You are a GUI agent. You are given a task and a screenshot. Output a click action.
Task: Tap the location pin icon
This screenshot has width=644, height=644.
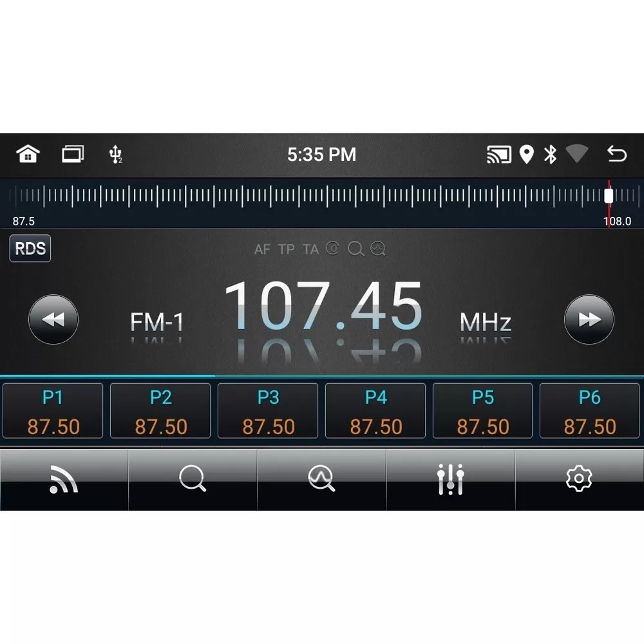526,155
